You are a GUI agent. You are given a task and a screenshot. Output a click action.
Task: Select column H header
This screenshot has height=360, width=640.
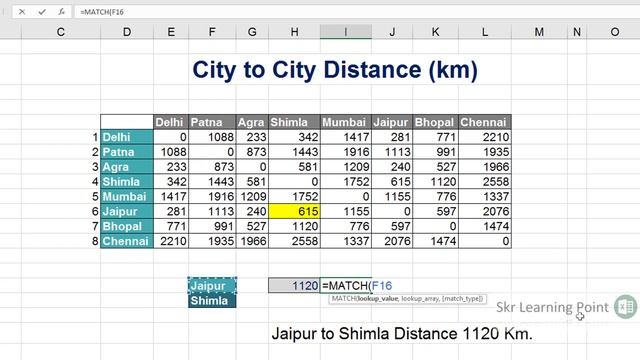pos(294,32)
